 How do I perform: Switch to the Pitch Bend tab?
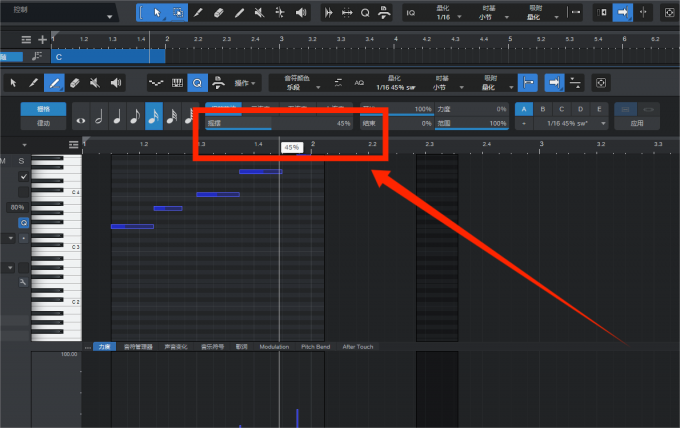tap(315, 347)
